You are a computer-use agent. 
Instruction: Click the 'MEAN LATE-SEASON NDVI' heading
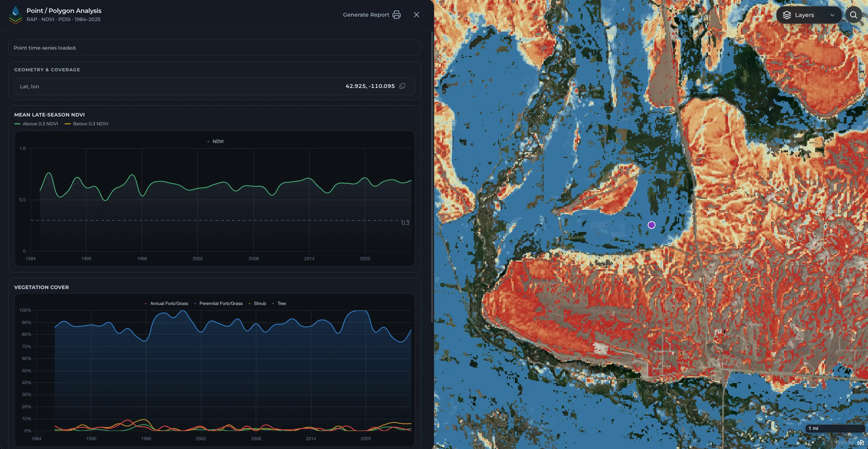[x=50, y=115]
